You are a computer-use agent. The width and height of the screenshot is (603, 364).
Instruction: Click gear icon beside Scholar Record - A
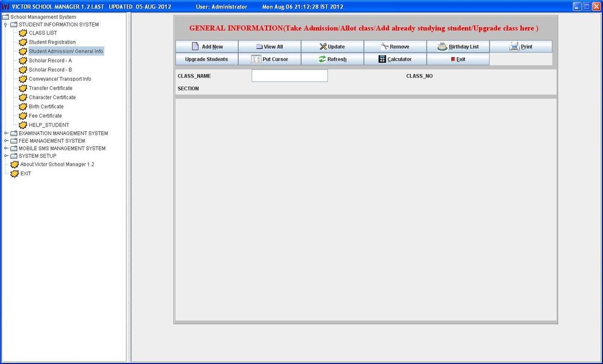click(23, 61)
